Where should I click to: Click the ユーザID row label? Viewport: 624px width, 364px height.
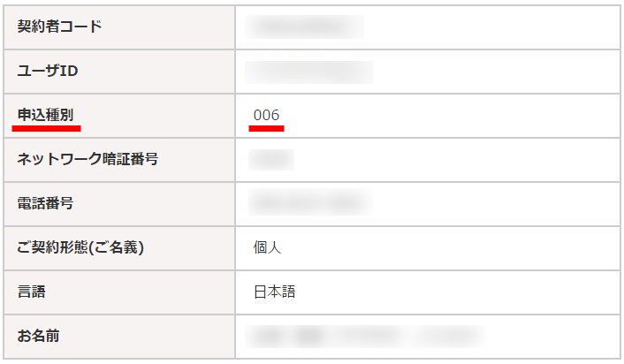pyautogui.click(x=49, y=71)
